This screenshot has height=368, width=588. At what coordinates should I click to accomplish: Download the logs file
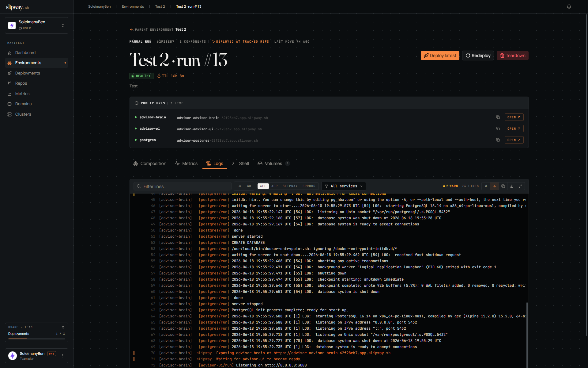(x=512, y=186)
